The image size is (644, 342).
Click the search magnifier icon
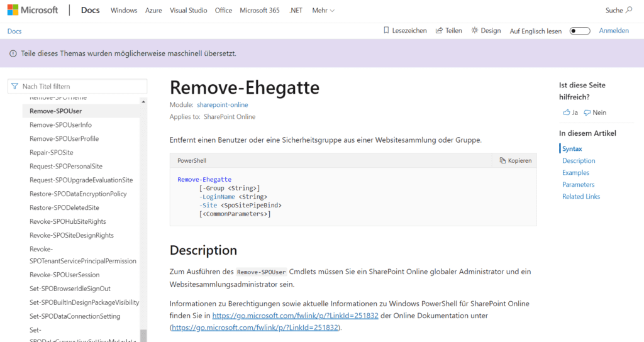(629, 10)
